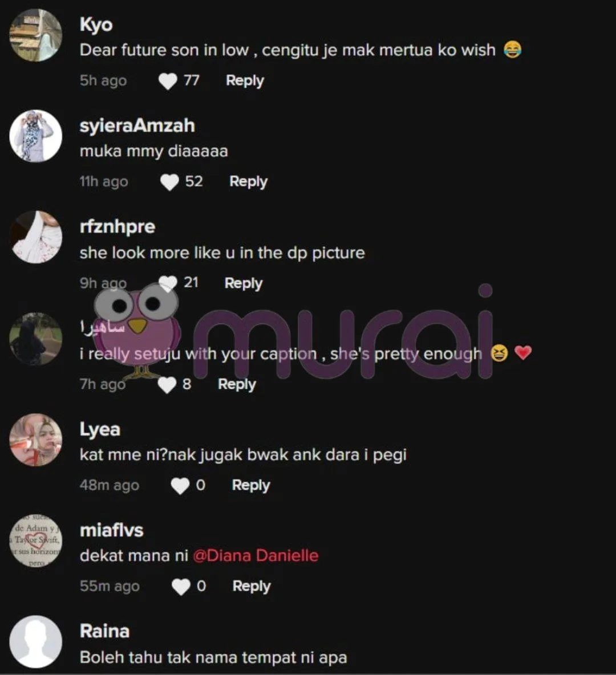Open the syieraAmzah username

[137, 125]
